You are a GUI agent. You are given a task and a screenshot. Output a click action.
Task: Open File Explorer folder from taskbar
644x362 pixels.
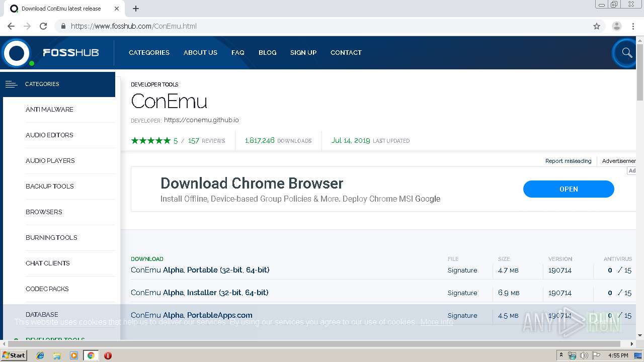click(57, 355)
